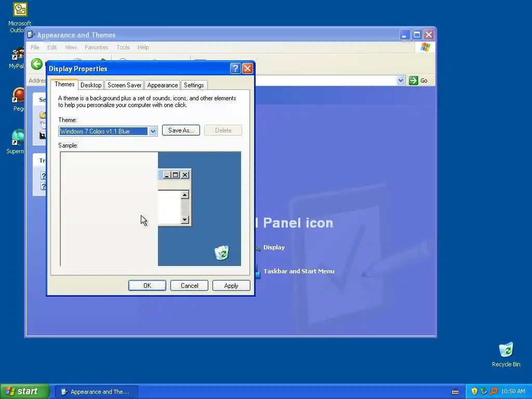Screen dimensions: 532x399
Task: Click the Save As... button
Action: click(181, 130)
